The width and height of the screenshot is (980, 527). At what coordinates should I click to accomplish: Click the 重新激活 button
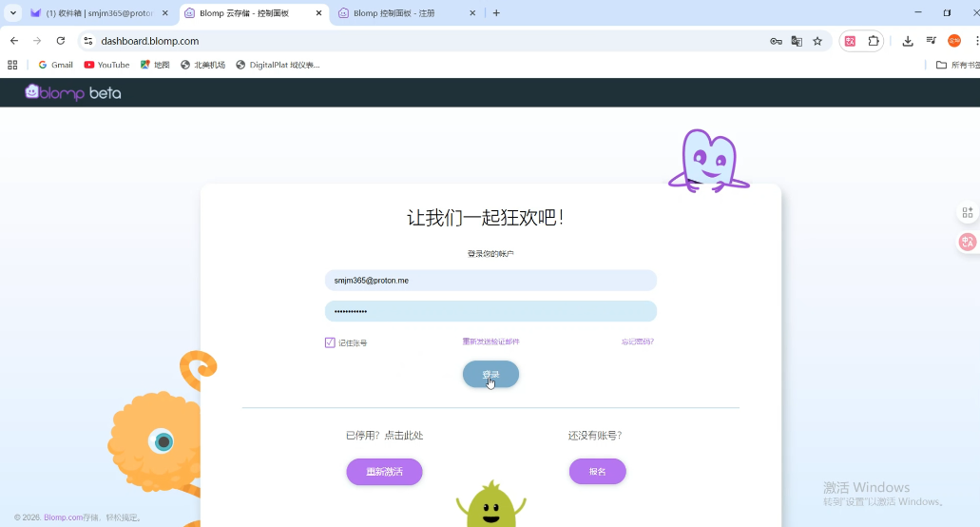[384, 472]
